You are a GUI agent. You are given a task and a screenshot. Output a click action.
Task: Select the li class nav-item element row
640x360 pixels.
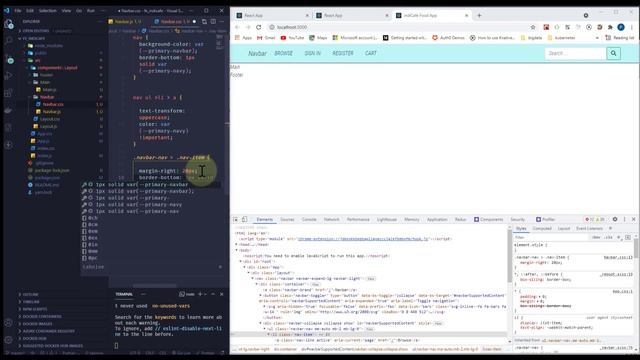tap(369, 334)
